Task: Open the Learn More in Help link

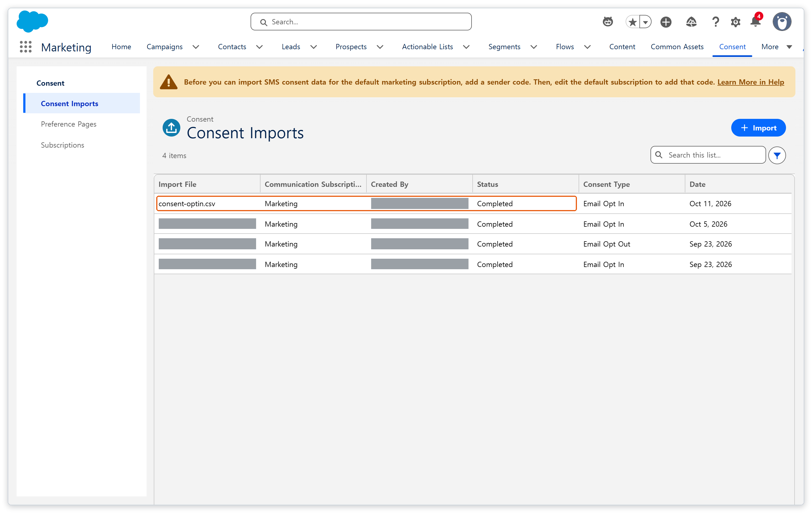Action: click(751, 82)
